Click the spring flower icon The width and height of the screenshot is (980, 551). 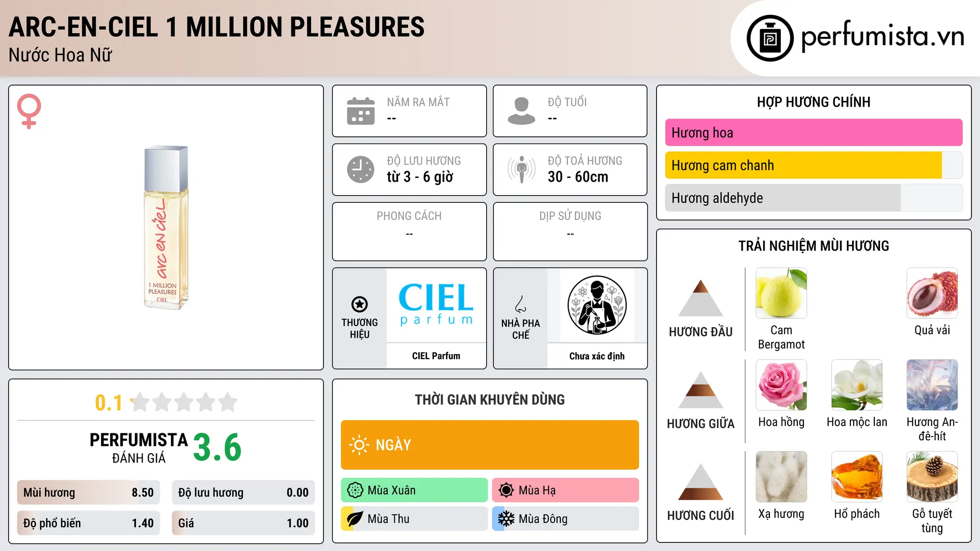pyautogui.click(x=355, y=490)
